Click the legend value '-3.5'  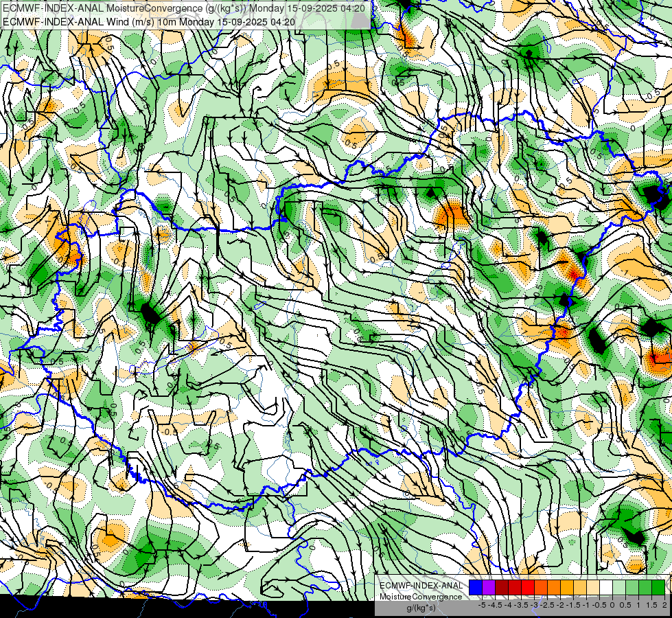pyautogui.click(x=522, y=605)
